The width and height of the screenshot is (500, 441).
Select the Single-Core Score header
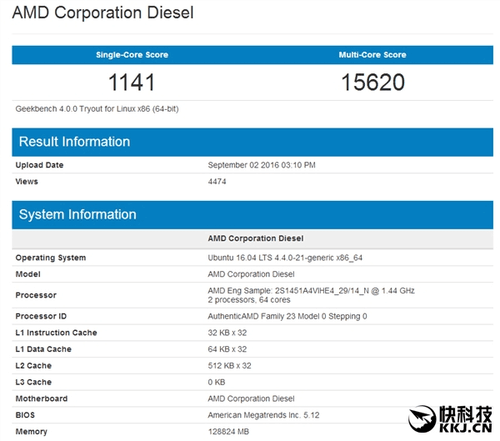point(132,55)
